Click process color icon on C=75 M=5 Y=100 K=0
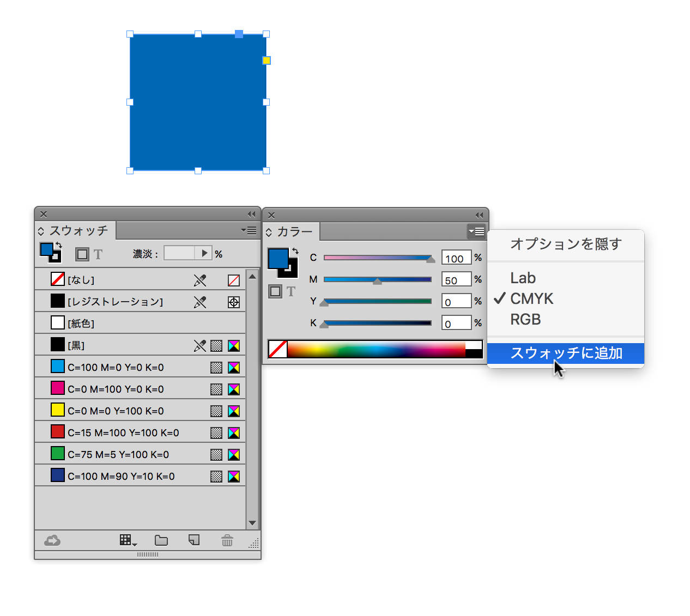 216,455
